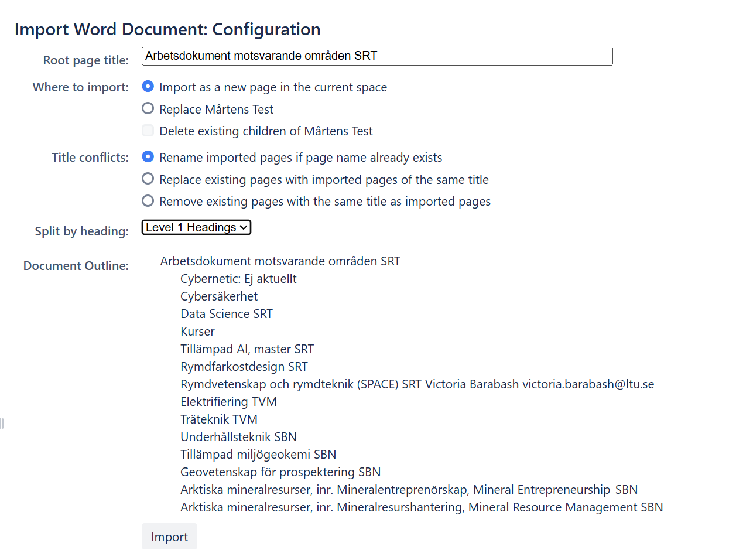The height and width of the screenshot is (560, 736).
Task: Click Rymdfarkostdesign SRT in outline
Action: 244,367
